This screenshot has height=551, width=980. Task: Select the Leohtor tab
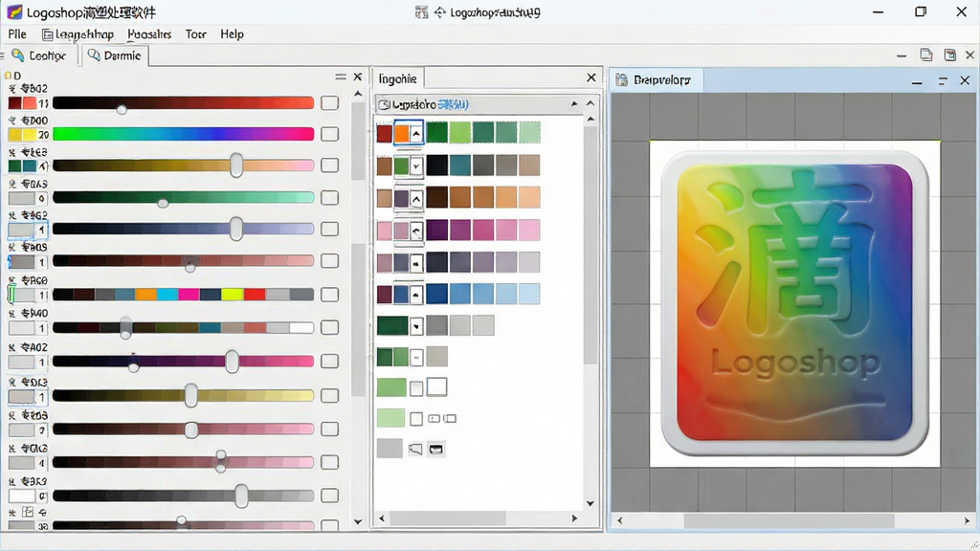(x=39, y=55)
